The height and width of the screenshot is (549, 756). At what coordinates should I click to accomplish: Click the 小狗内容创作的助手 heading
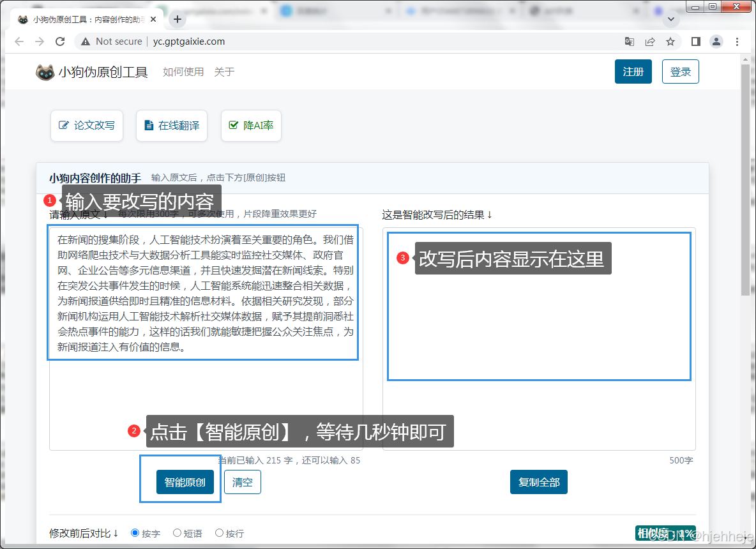[x=95, y=178]
